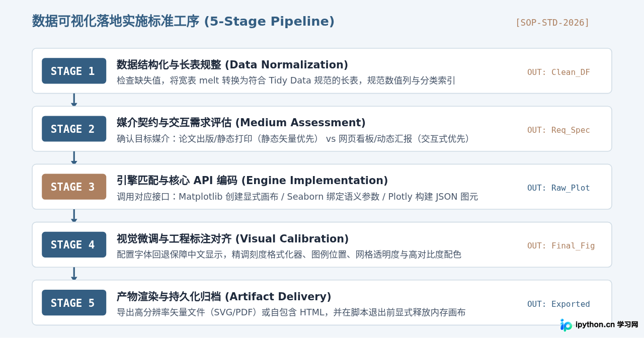The width and height of the screenshot is (644, 338).
Task: Click the Matplotlib/Seaborn/Plotly description line
Action: (x=297, y=197)
